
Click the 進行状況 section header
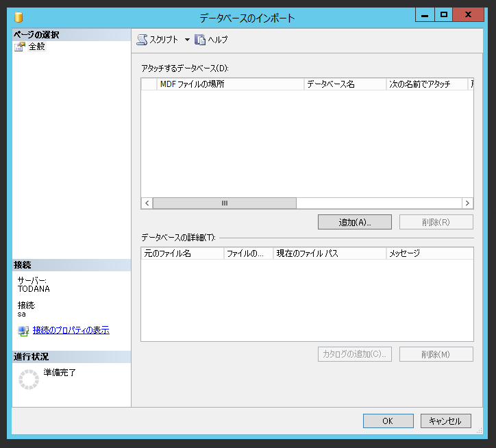[71, 357]
